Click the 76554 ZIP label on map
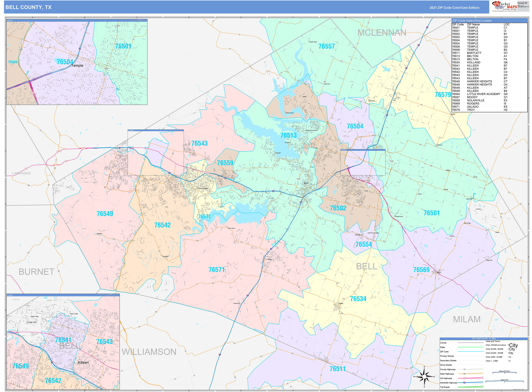The height and width of the screenshot is (392, 532). point(363,244)
